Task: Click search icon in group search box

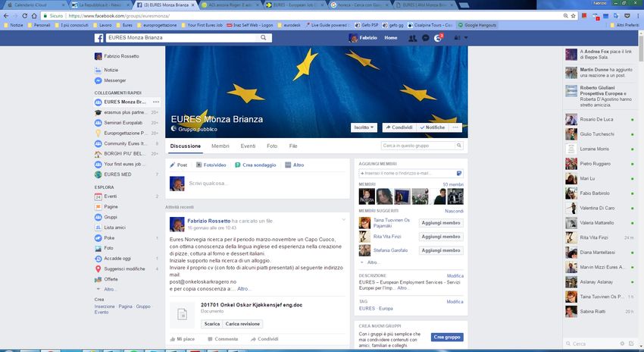Action: tap(459, 146)
